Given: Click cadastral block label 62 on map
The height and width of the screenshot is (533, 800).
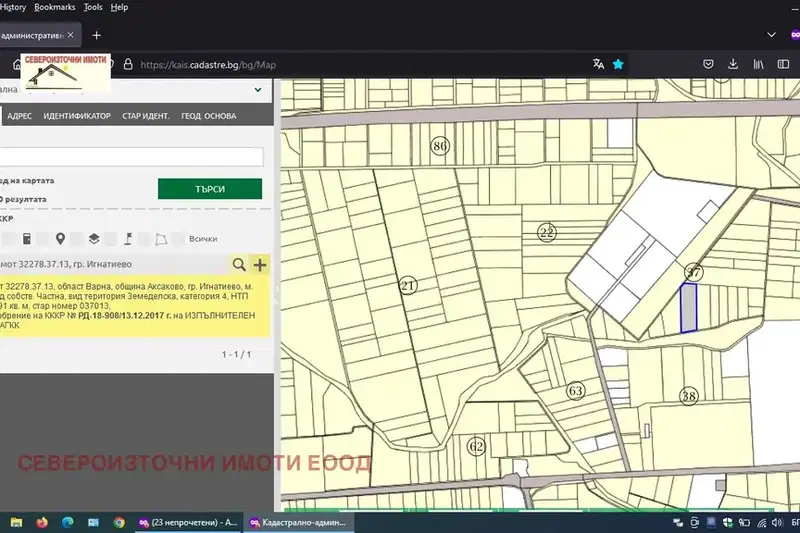Looking at the screenshot, I should (x=477, y=447).
